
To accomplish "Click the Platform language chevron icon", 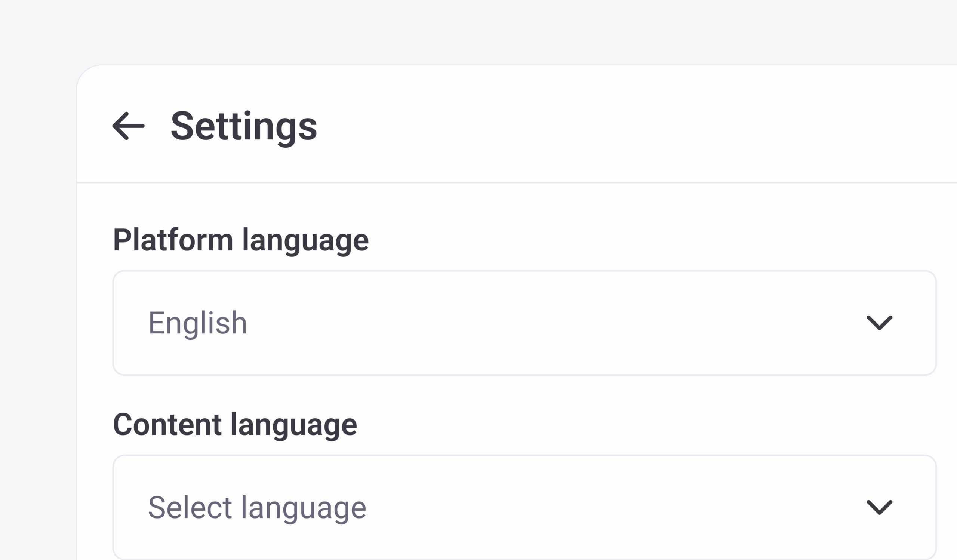I will point(879,323).
